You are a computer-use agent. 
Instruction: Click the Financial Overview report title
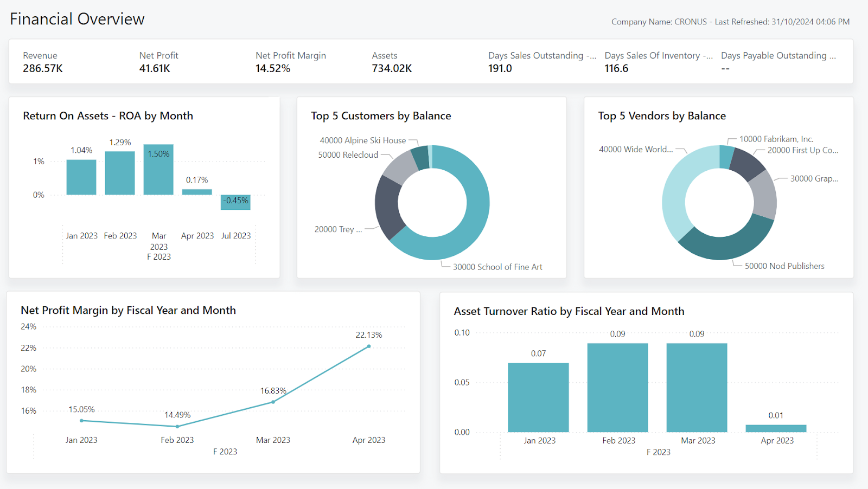77,18
